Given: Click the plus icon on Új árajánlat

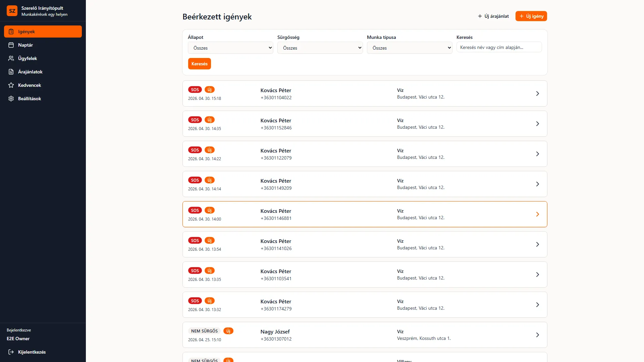Looking at the screenshot, I should point(480,16).
